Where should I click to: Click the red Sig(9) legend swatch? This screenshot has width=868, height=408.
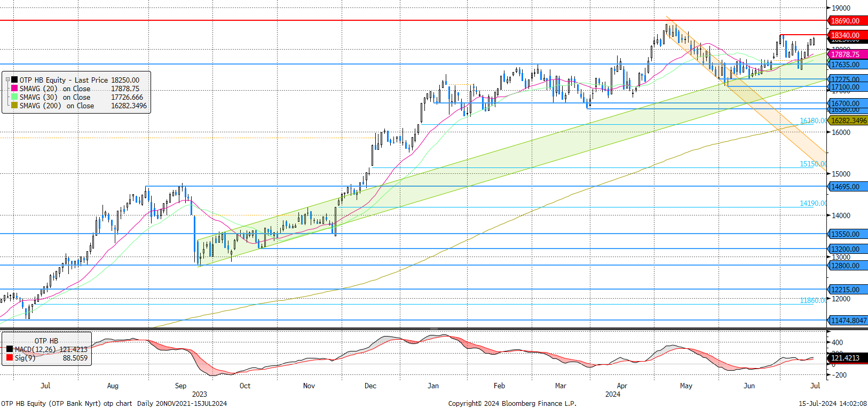10,358
